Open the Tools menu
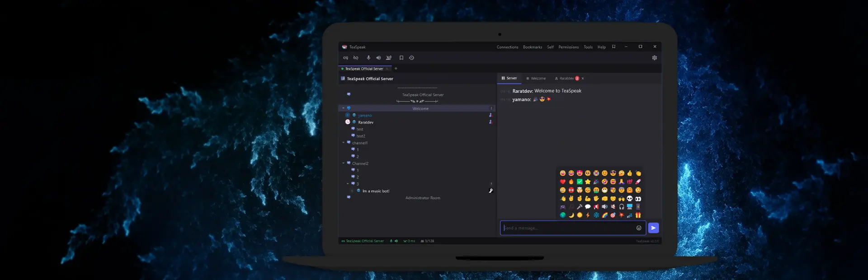The height and width of the screenshot is (280, 868). (x=588, y=47)
